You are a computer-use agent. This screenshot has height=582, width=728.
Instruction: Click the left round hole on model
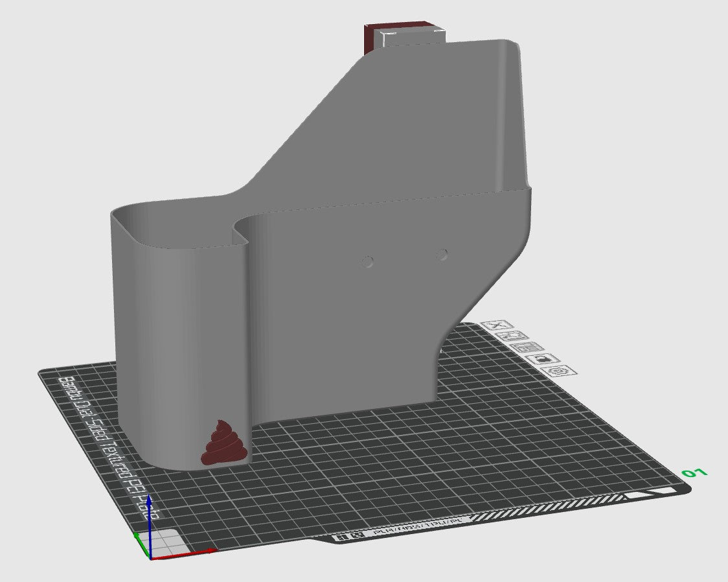[367, 261]
